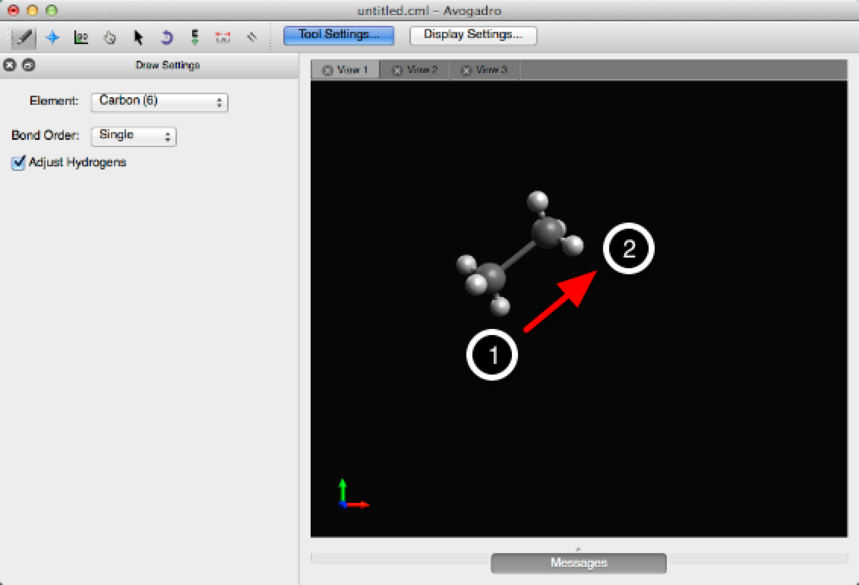The image size is (859, 585).
Task: Switch to the View 2 tab
Action: click(x=422, y=70)
